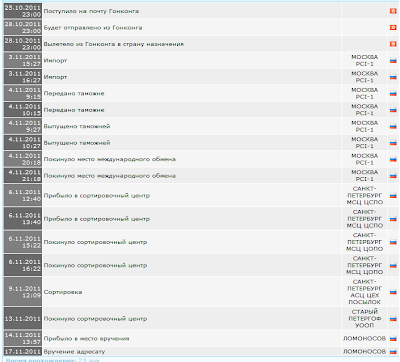This screenshot has width=400, height=362.
Task: Click Russian flag in 4.11.2011 10:15 row
Action: point(393,110)
